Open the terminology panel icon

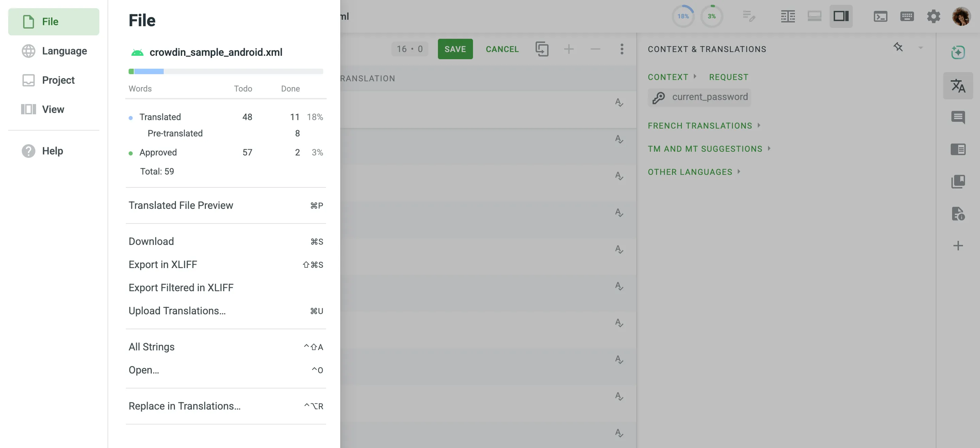click(x=958, y=149)
